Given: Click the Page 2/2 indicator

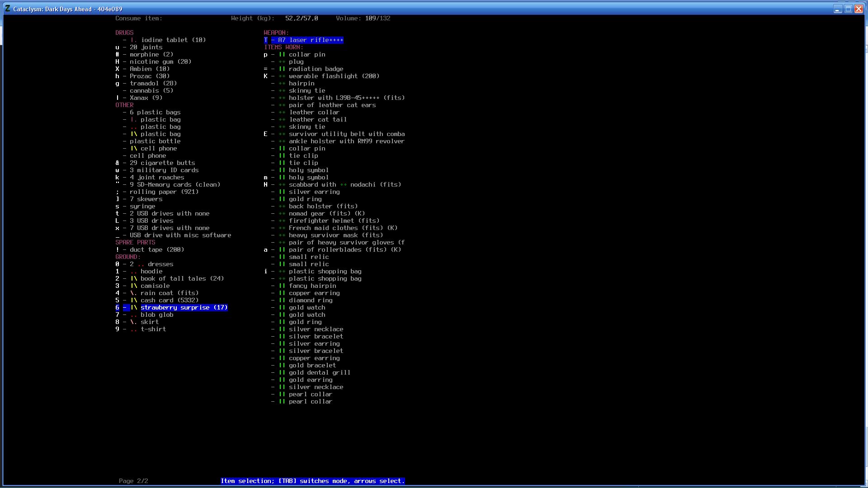Looking at the screenshot, I should pyautogui.click(x=133, y=481).
